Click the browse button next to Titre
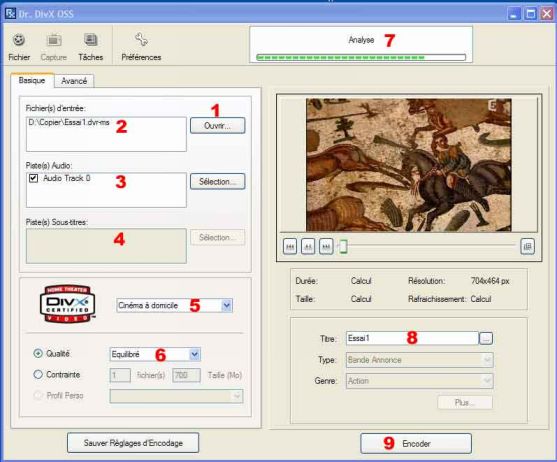 tap(486, 338)
